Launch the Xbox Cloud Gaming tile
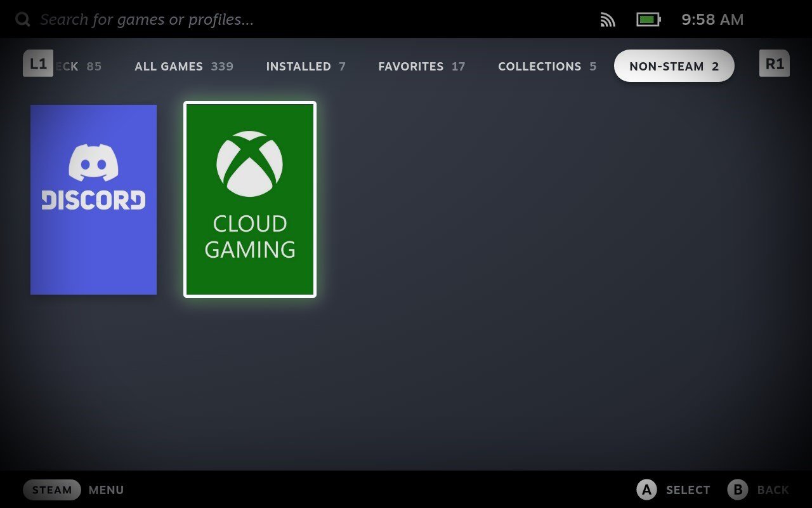The image size is (812, 508). pyautogui.click(x=250, y=199)
